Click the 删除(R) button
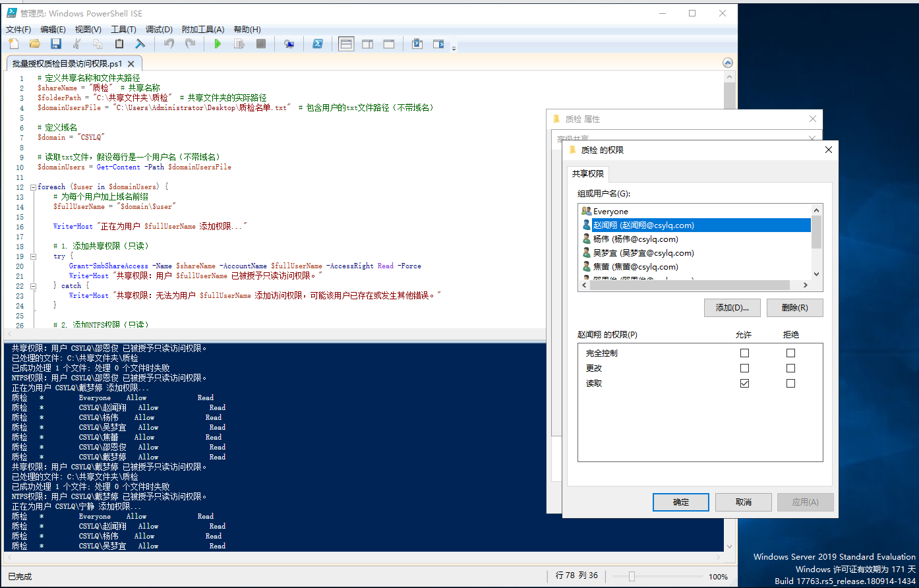 794,308
